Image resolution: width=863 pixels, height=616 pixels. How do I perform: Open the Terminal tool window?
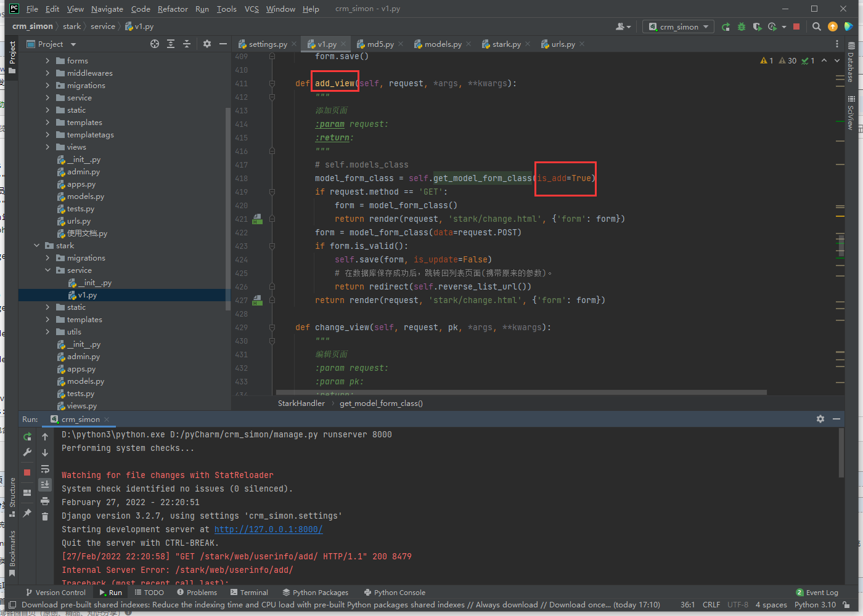click(x=249, y=593)
